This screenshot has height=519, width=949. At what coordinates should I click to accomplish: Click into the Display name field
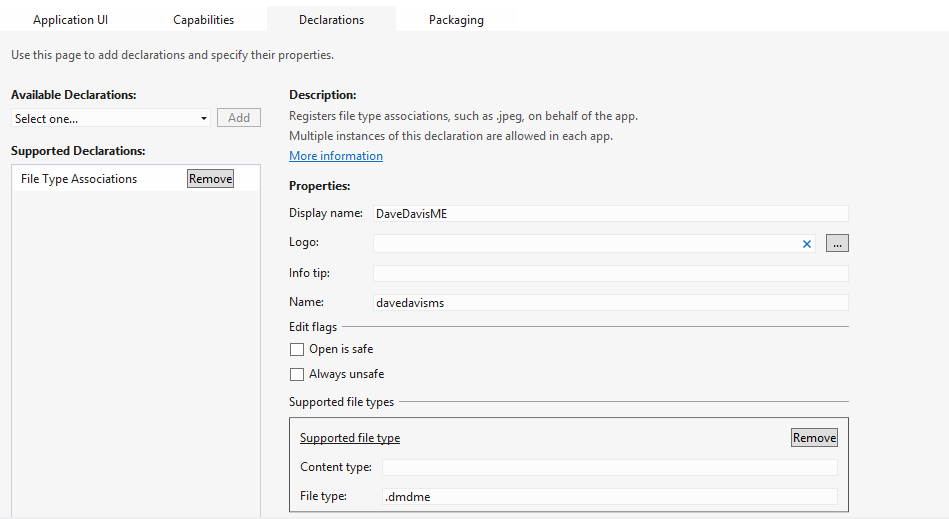click(610, 213)
